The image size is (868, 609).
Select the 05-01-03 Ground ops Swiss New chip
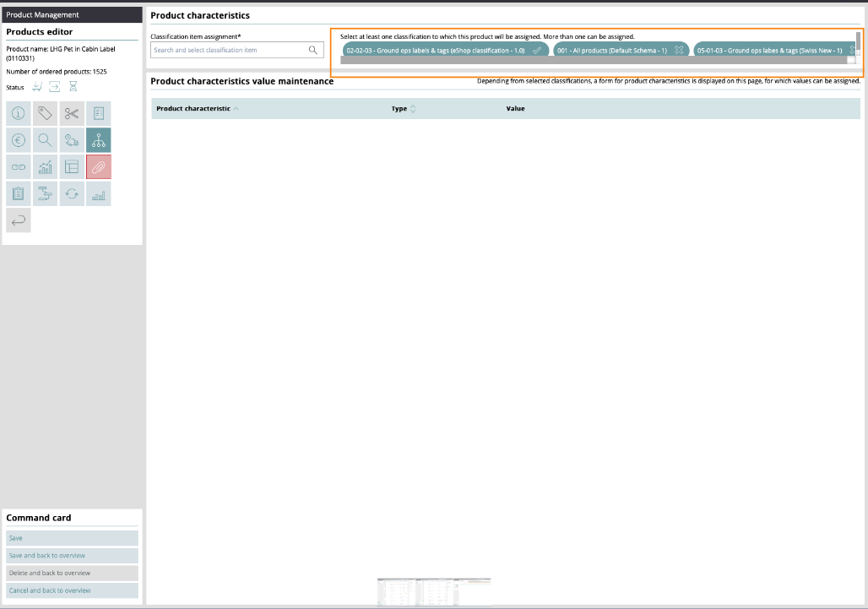click(770, 51)
